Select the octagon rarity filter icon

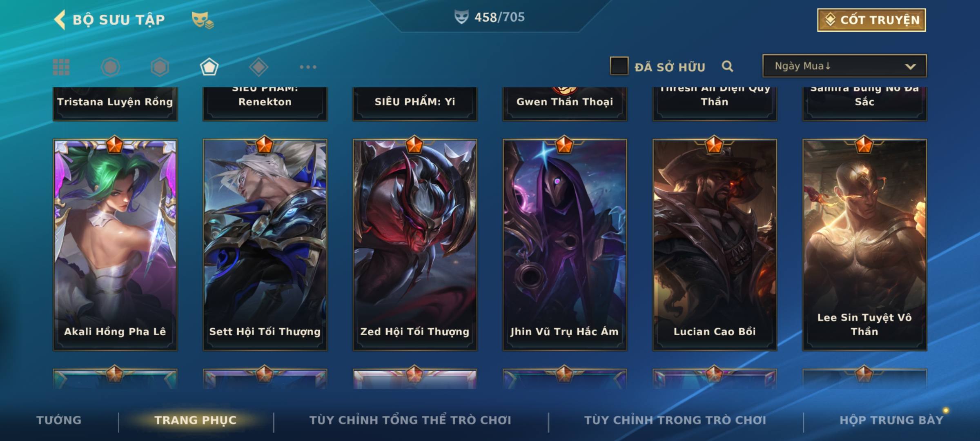tap(111, 67)
